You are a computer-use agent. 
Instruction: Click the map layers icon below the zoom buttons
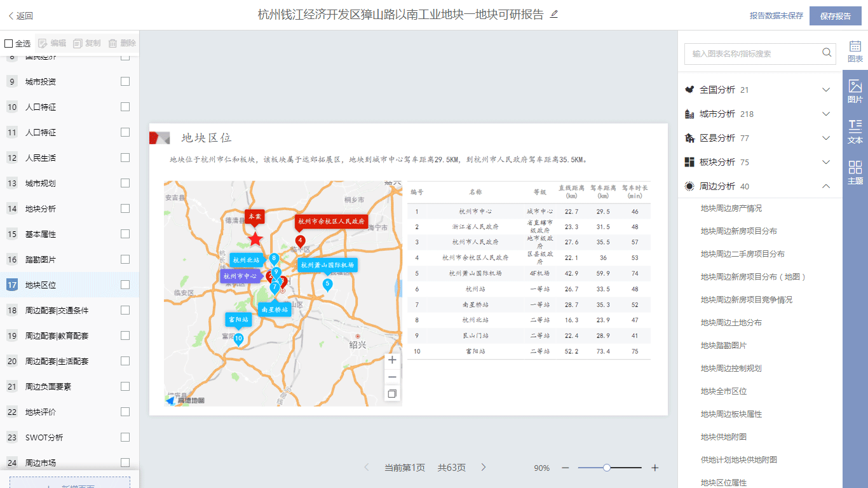(x=392, y=394)
